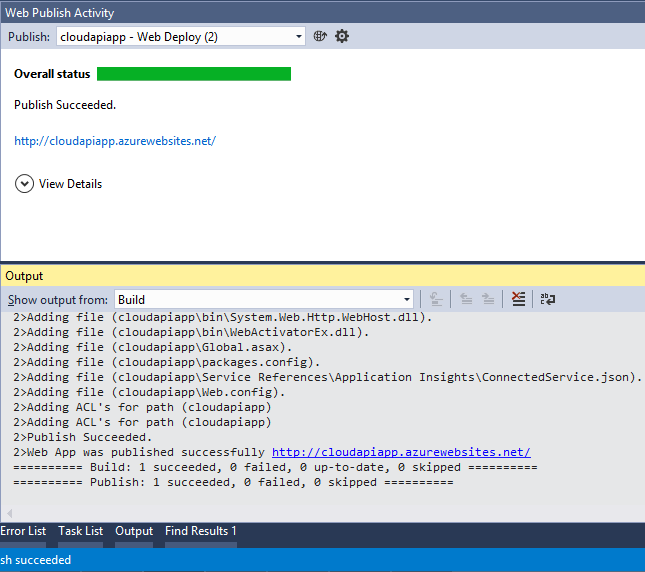Open the Publish profile dropdown
Screen dimensions: 645x572
181,37
